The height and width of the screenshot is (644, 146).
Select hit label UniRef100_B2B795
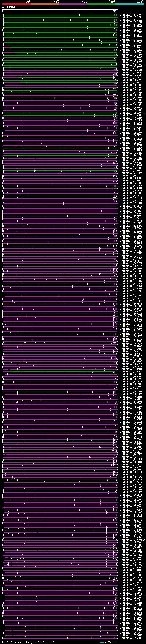(x=131, y=226)
